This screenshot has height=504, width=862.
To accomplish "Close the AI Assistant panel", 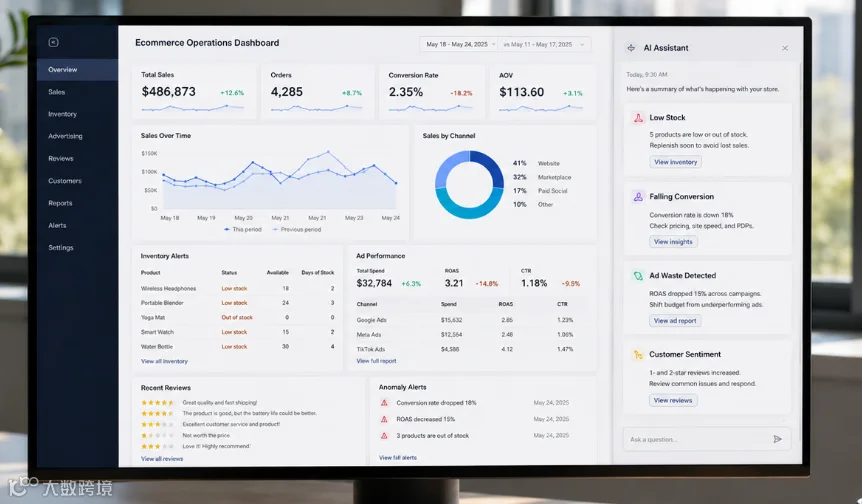I will (x=785, y=48).
